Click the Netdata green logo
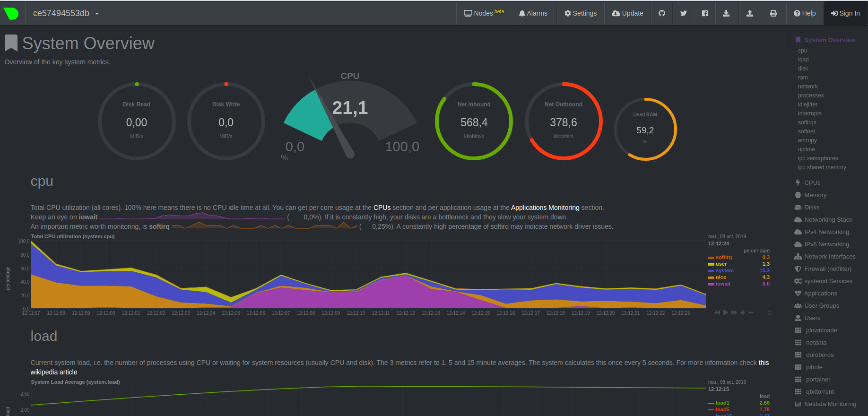This screenshot has height=416, width=868. [11, 13]
